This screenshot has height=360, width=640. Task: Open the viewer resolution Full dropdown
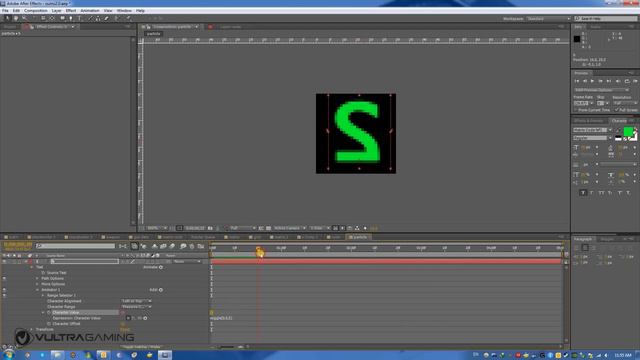[x=243, y=228]
